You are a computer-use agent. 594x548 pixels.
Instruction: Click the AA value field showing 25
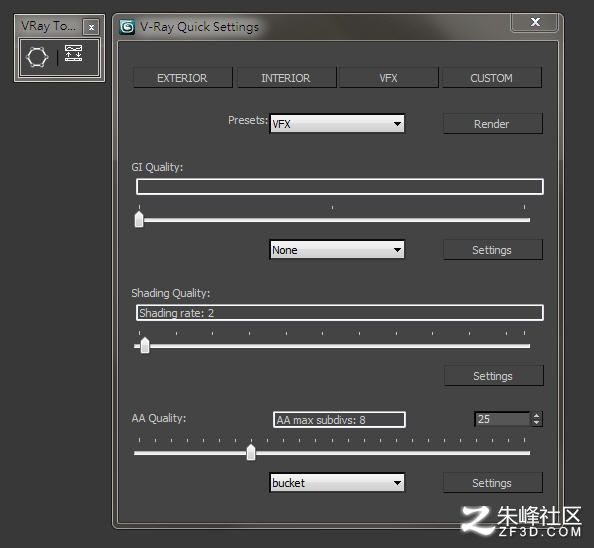[x=502, y=419]
